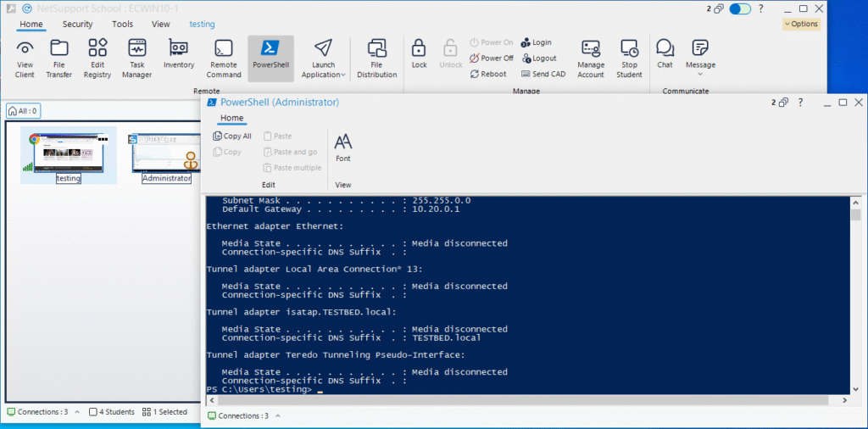Open Edit Registry tool
The image size is (868, 429).
(97, 58)
